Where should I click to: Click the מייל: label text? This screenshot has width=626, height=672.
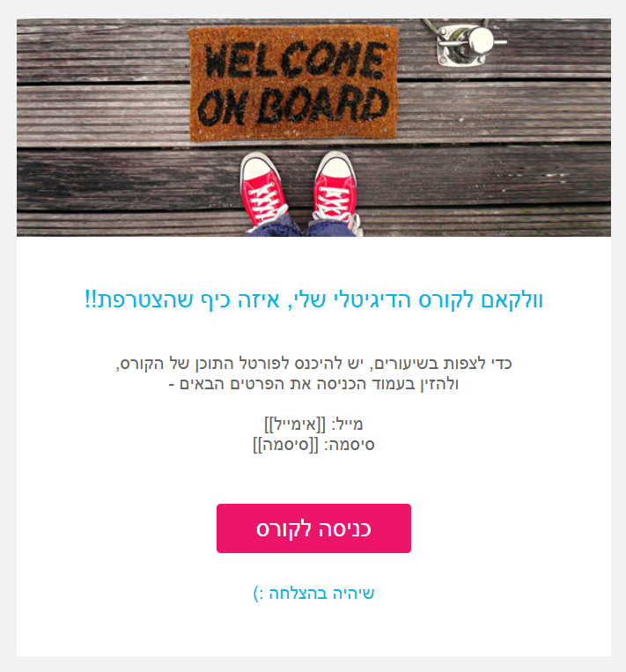coord(348,424)
